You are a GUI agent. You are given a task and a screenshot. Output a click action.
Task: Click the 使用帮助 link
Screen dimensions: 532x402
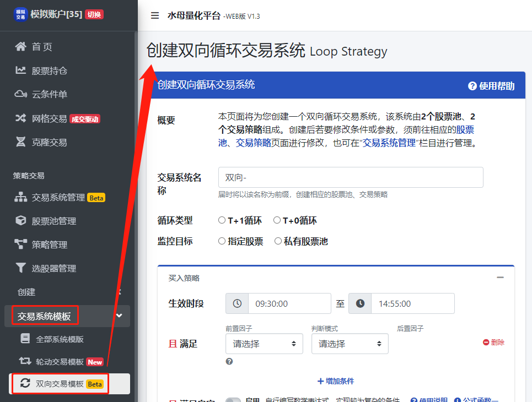click(491, 86)
